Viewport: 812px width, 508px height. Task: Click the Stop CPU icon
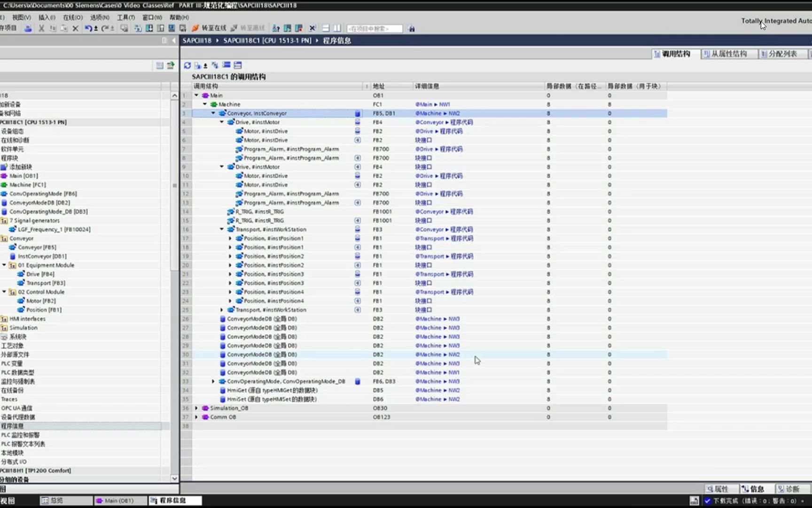(x=299, y=28)
